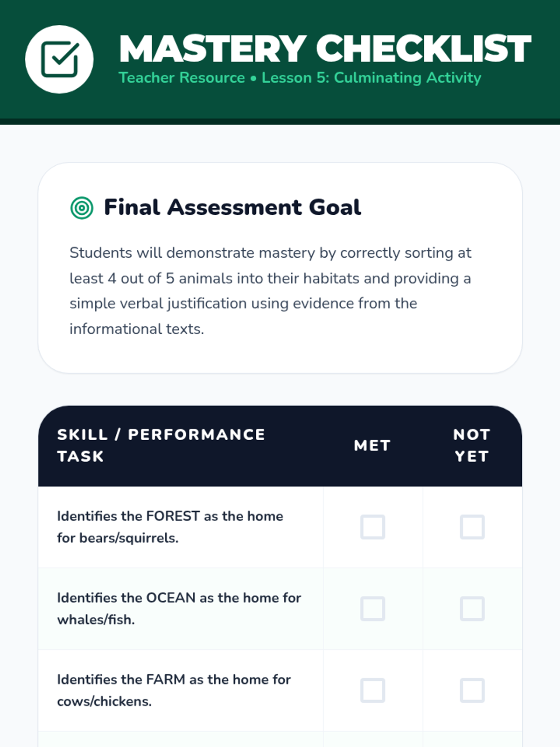Click the Final Assessment Goal card
Screen dimensions: 560x747
click(280, 268)
